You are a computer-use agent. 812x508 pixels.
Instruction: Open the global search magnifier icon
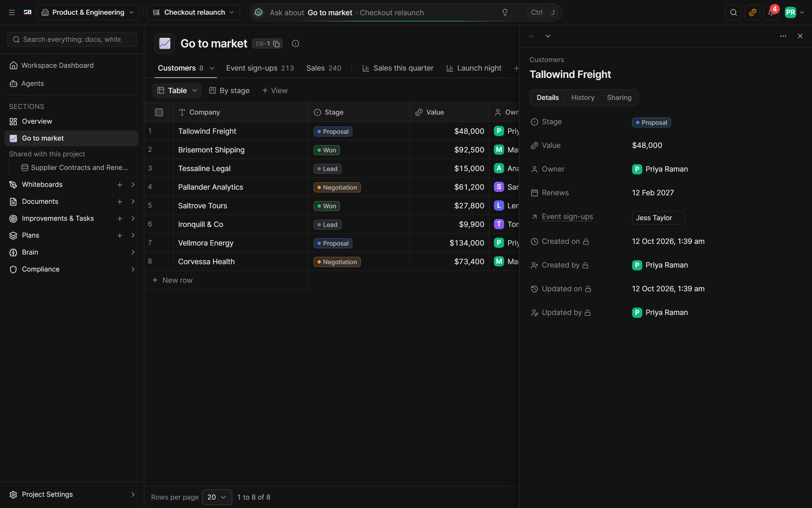(x=733, y=12)
